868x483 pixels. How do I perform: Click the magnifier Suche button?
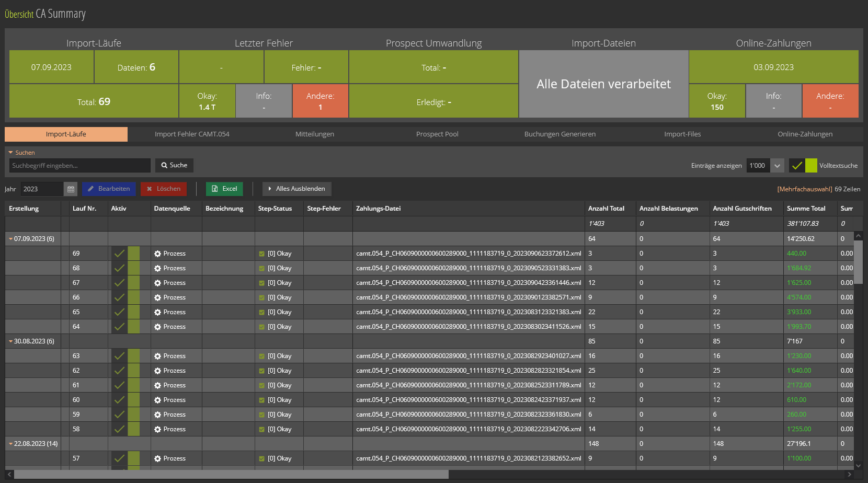coord(174,165)
